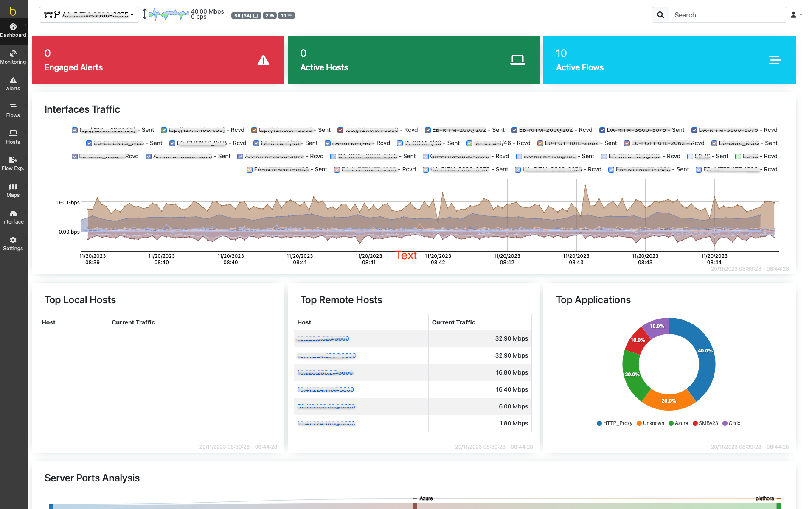The width and height of the screenshot is (812, 509).
Task: Select the Dashboard sidebar tab
Action: pos(13,31)
